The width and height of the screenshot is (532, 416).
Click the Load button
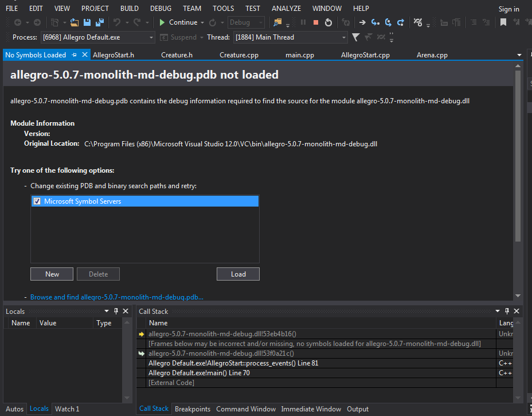[x=238, y=274]
